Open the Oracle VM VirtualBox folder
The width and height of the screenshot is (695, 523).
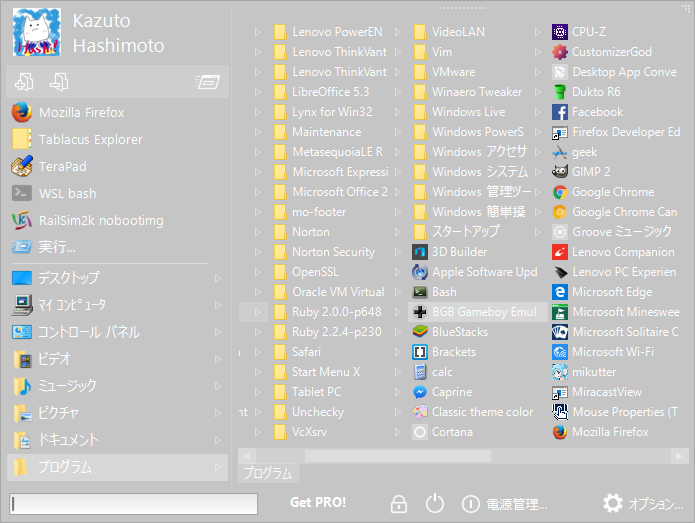[x=331, y=292]
